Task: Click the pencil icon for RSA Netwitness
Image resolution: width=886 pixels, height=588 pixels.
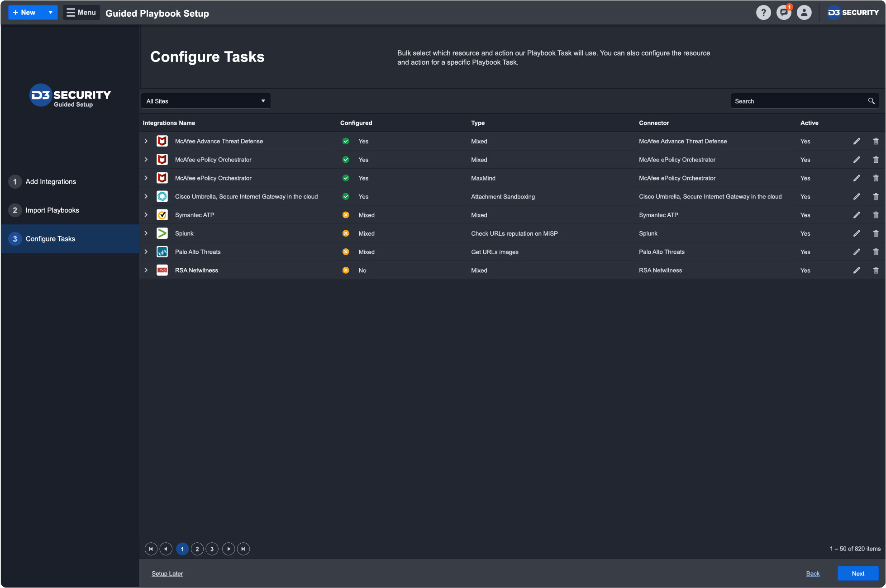Action: [857, 270]
